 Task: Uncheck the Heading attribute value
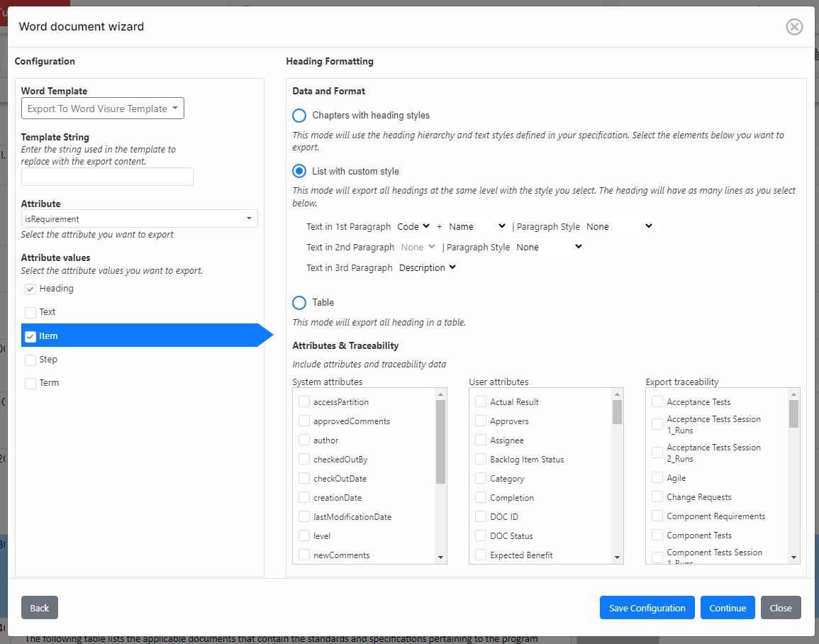coord(30,289)
